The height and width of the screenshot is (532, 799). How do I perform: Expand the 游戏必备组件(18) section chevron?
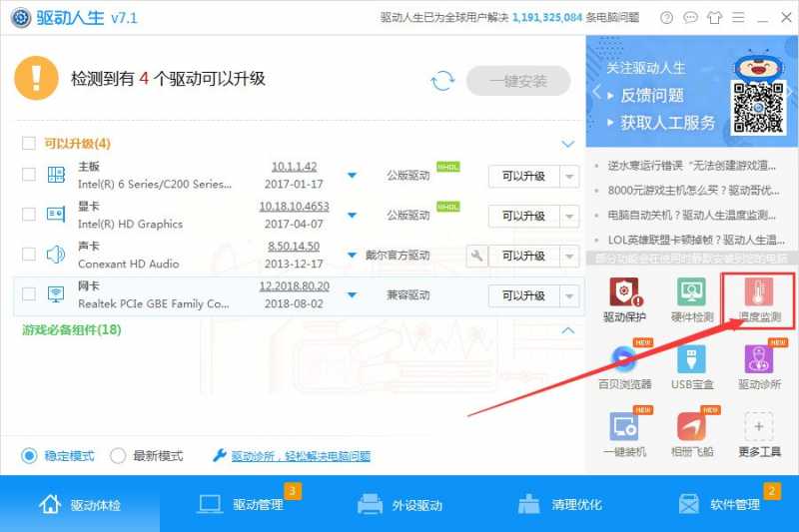[x=567, y=330]
